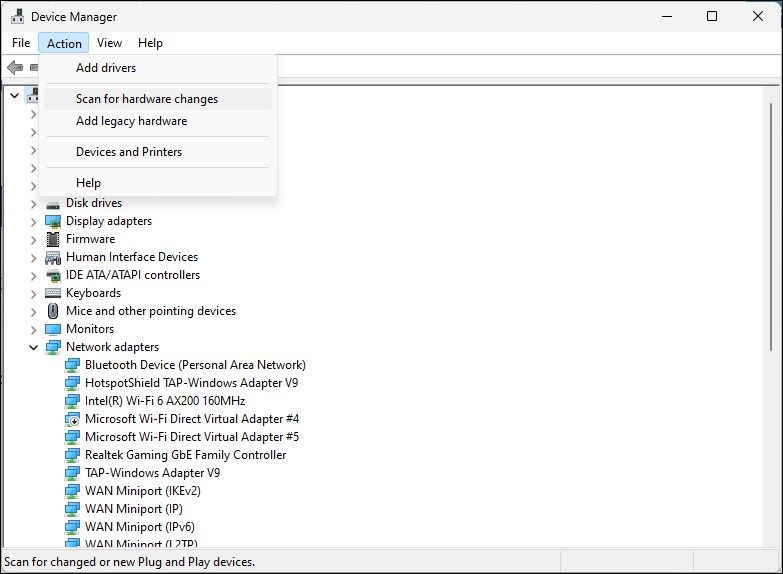Collapse the Network adapters category
Screen dimensions: 783x574
click(33, 347)
